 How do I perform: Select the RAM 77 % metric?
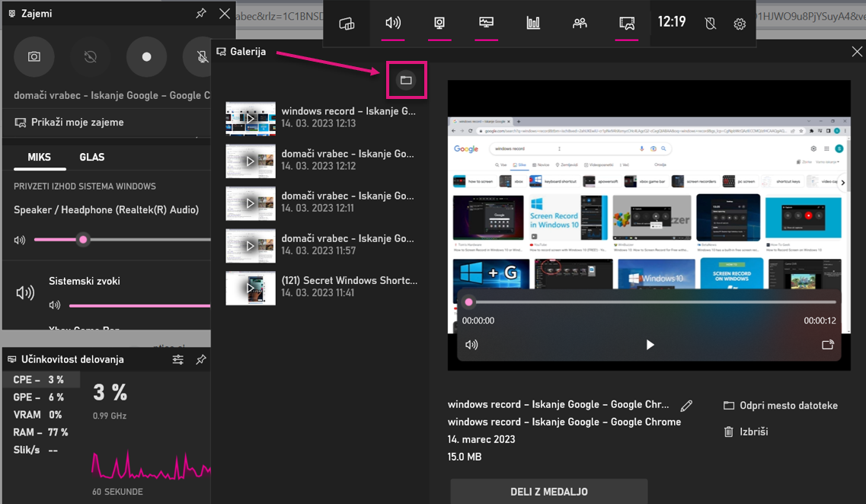(41, 432)
